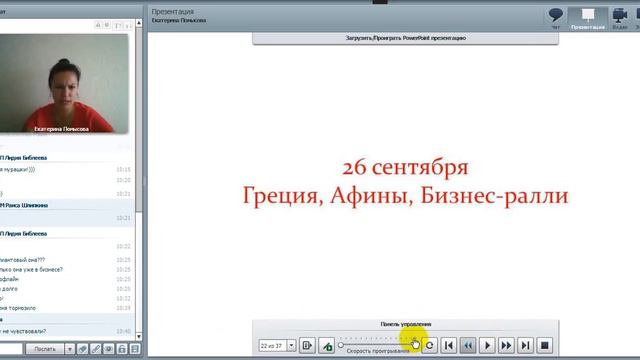Click the playback speed slider track
This screenshot has height=360, width=640.
point(378,345)
